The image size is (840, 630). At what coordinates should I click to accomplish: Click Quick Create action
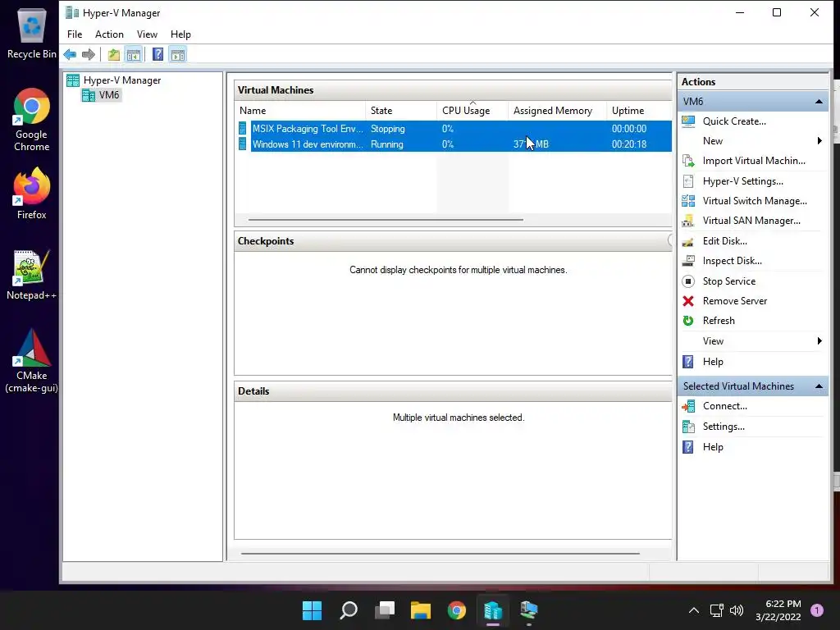point(734,121)
